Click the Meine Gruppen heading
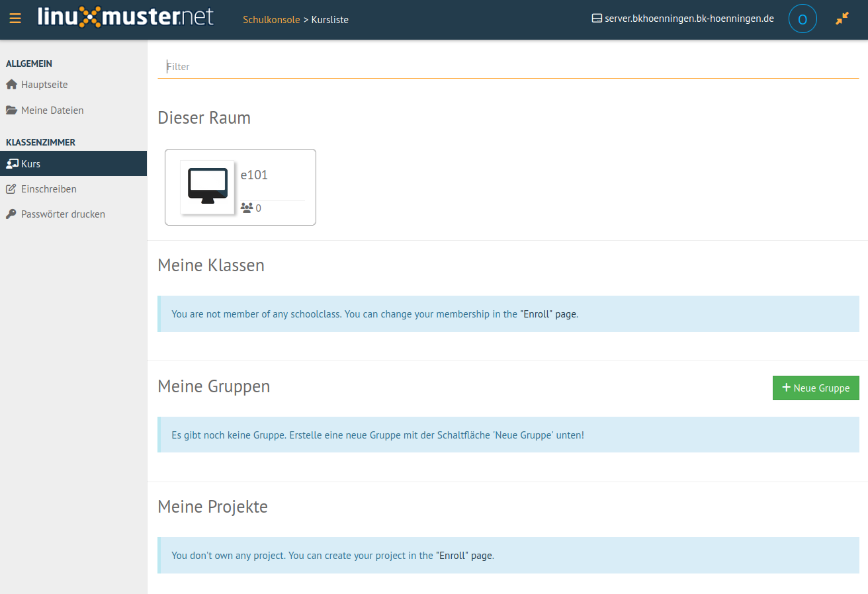868x594 pixels. pos(214,386)
